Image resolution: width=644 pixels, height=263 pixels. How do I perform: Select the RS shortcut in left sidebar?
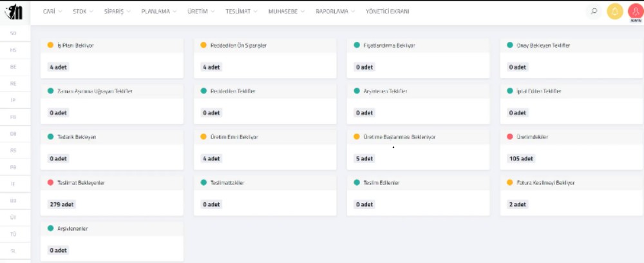tap(13, 150)
